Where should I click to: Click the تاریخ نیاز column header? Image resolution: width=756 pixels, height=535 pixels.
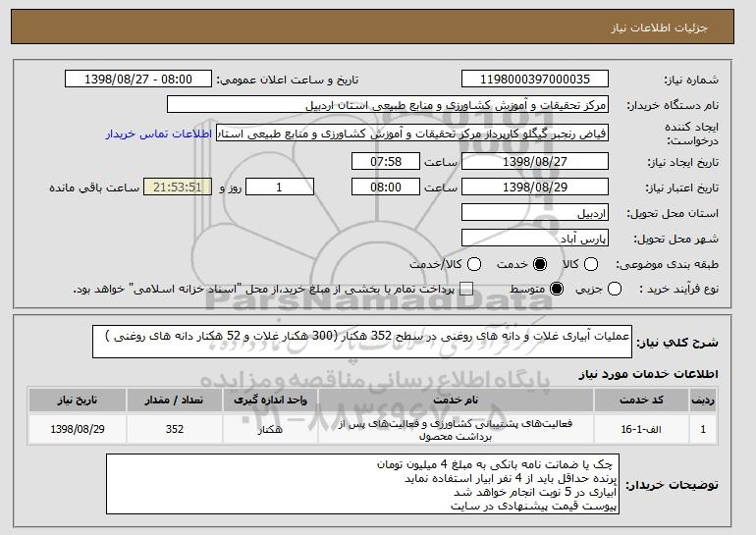pyautogui.click(x=78, y=401)
